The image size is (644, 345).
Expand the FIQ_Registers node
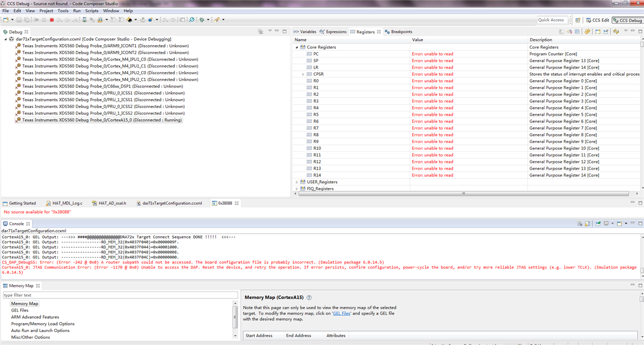[297, 188]
